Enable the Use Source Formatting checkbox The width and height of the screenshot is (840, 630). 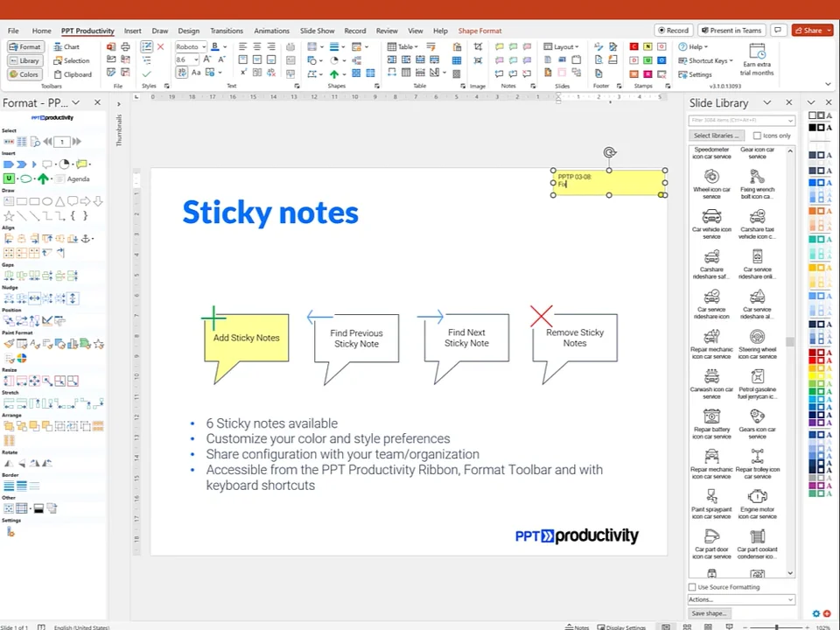click(692, 586)
